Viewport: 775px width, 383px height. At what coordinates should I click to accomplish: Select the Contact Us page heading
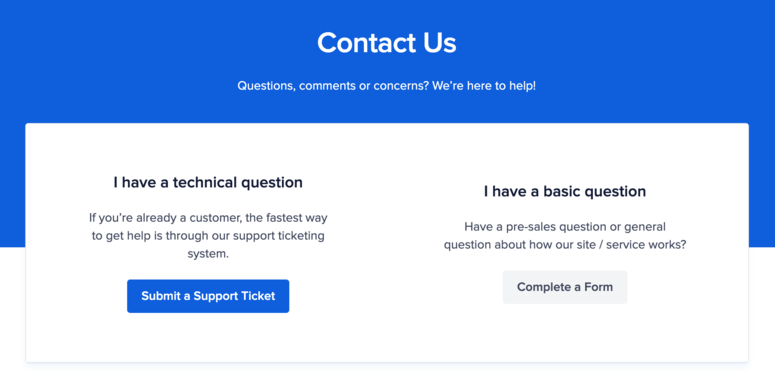387,43
